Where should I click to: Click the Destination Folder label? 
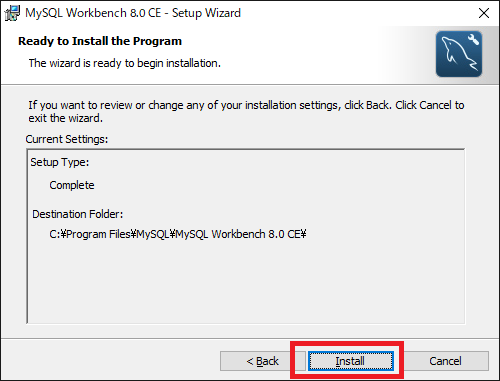tap(77, 214)
